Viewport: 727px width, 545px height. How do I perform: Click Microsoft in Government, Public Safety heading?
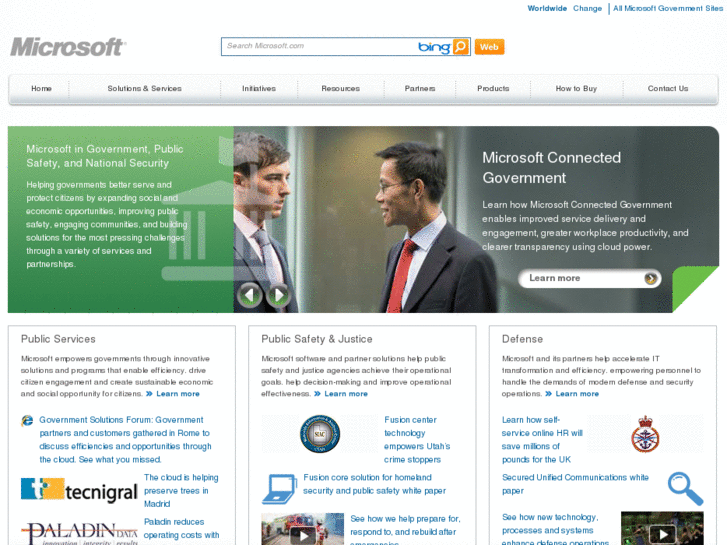105,156
